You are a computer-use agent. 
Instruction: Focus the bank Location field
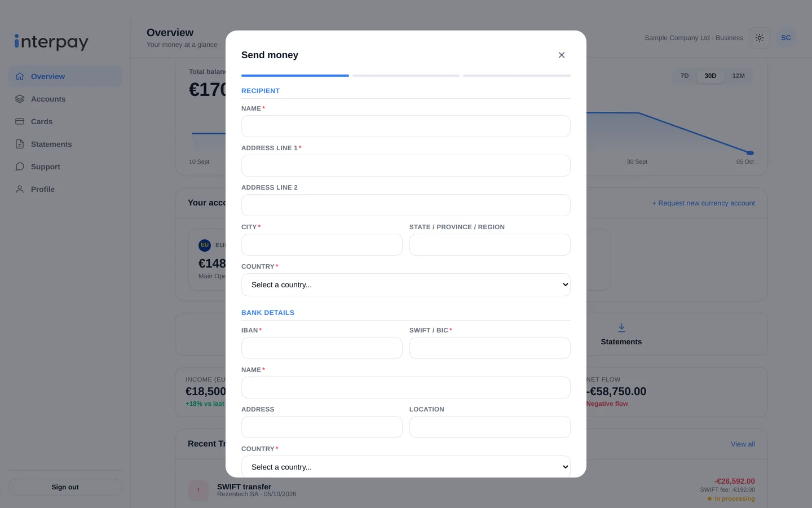490,427
